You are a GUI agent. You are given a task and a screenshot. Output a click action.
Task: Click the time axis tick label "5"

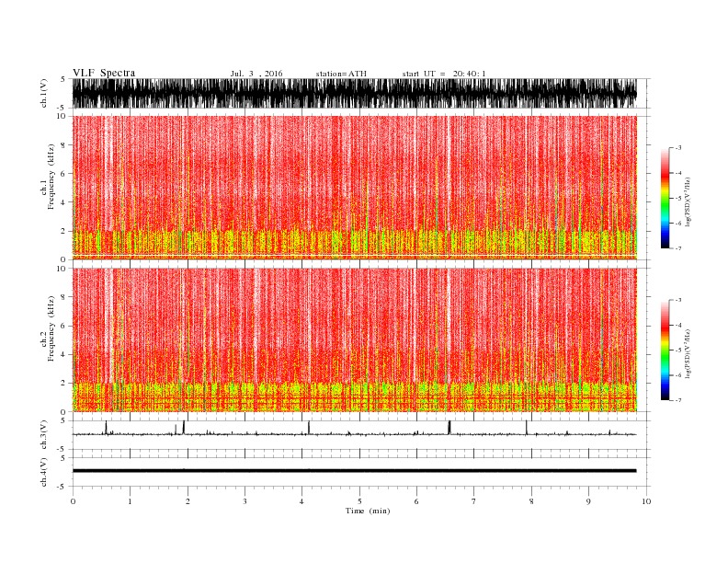359,501
